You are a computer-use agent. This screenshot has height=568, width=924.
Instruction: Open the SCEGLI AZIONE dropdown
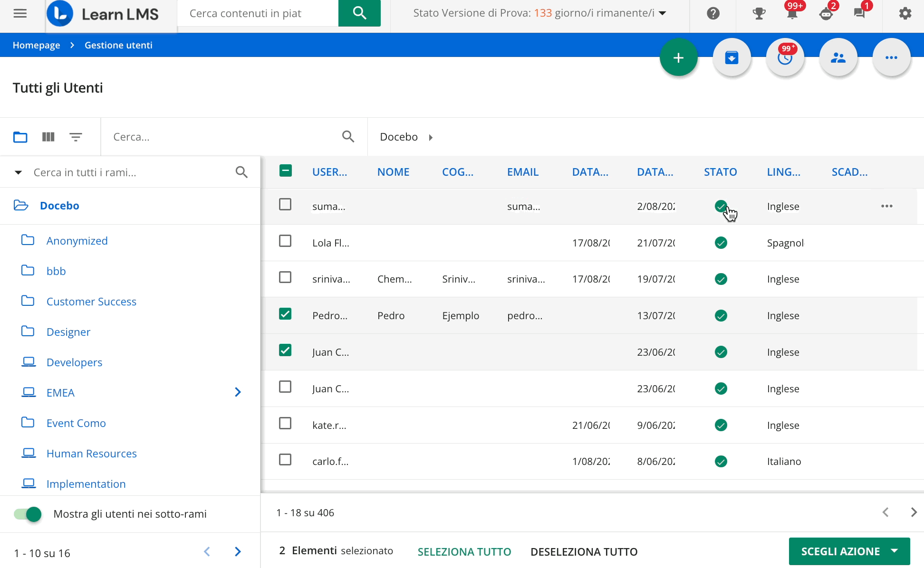coord(849,551)
